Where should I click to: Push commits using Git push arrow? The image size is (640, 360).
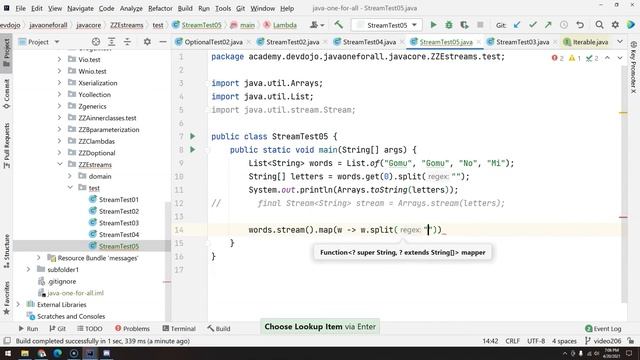tap(548, 25)
